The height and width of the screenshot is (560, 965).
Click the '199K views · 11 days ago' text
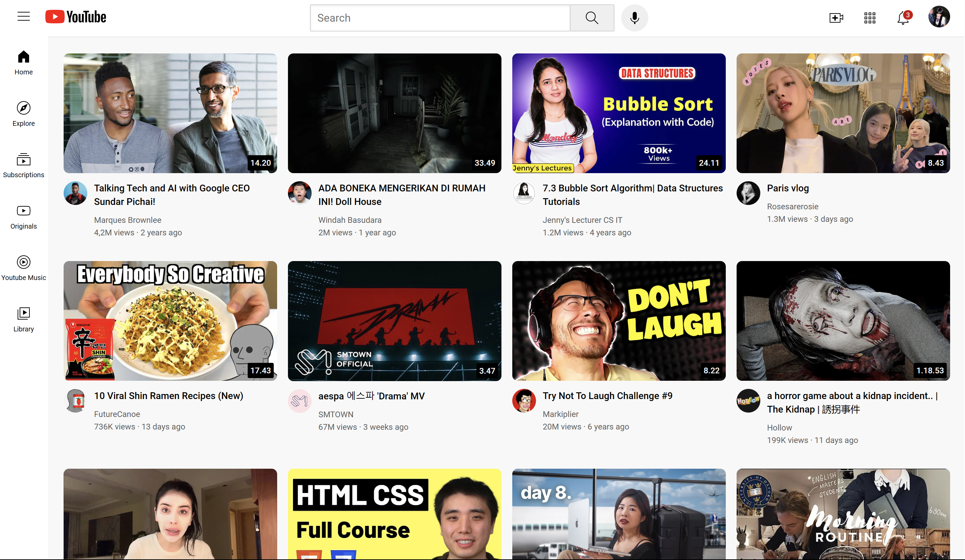(812, 440)
